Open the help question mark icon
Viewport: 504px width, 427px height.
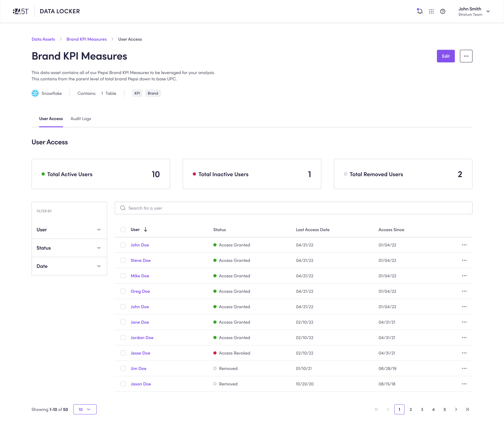coord(443,11)
